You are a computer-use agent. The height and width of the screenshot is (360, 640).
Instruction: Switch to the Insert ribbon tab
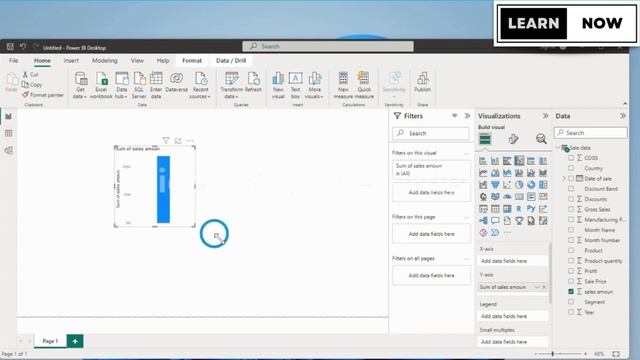coord(71,60)
